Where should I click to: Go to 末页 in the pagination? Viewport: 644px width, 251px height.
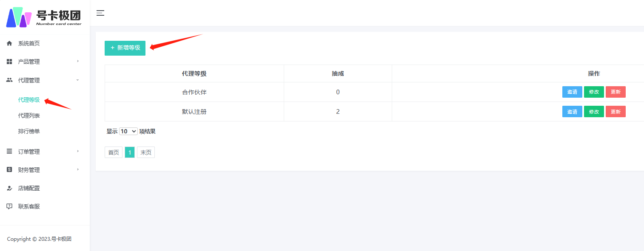(146, 152)
